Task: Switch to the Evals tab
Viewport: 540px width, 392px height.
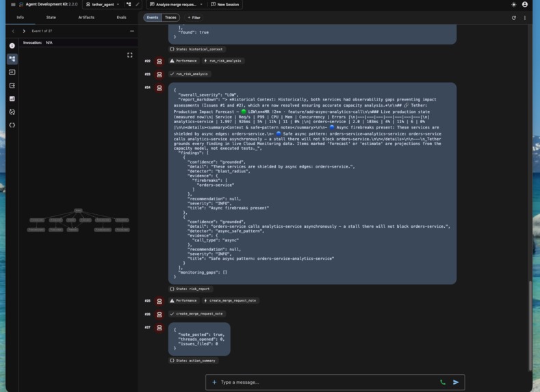Action: coord(121,17)
